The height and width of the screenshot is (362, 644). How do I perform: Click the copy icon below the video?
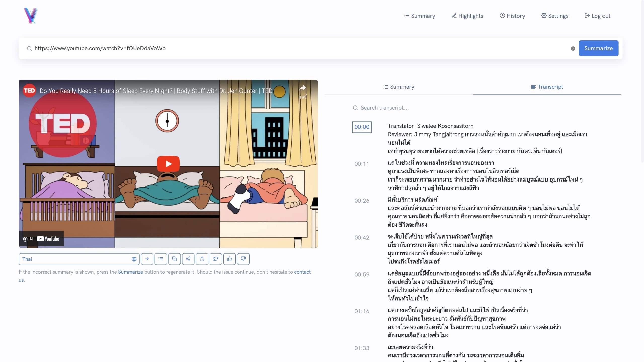174,259
